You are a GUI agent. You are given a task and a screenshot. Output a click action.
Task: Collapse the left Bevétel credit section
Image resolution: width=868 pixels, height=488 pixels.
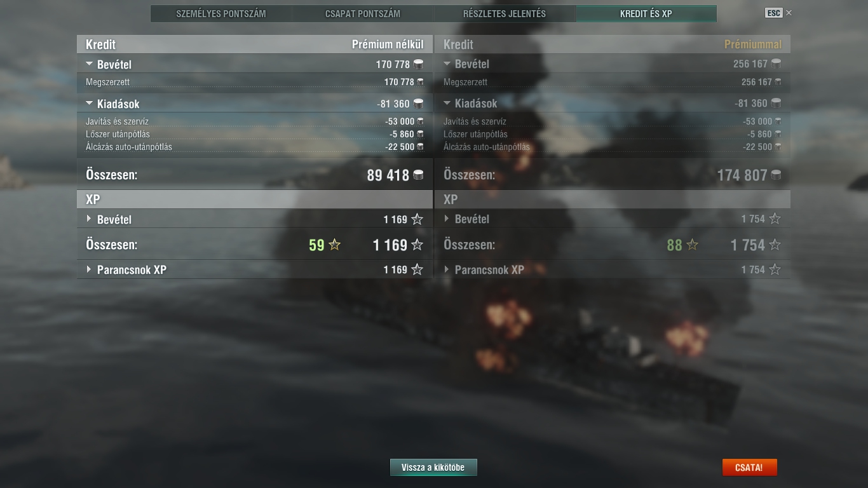coord(90,64)
